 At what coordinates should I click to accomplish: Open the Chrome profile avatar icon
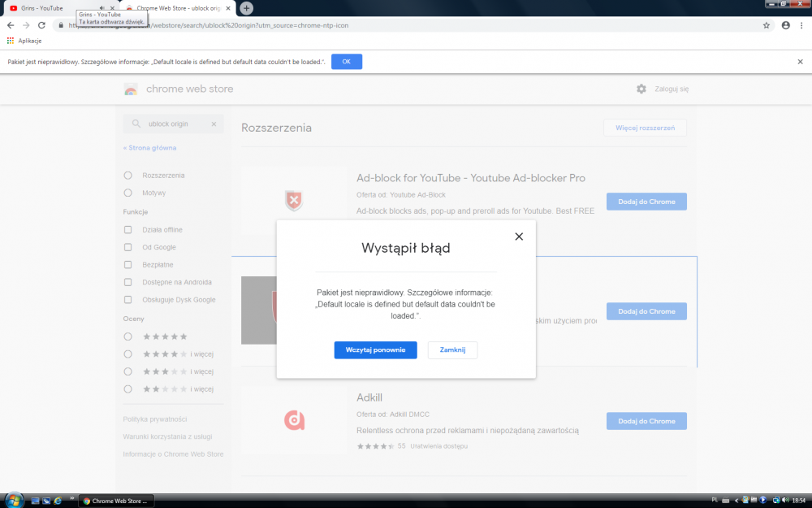tap(785, 25)
